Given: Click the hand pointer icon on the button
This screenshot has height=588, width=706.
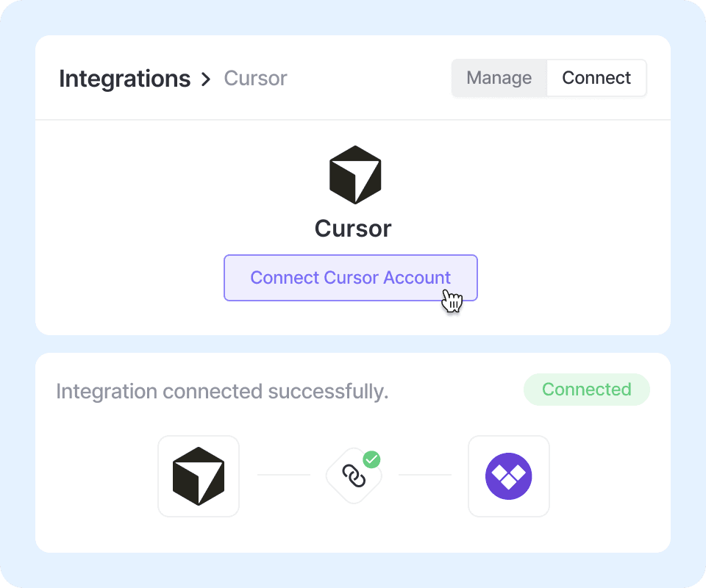Looking at the screenshot, I should pos(452,300).
